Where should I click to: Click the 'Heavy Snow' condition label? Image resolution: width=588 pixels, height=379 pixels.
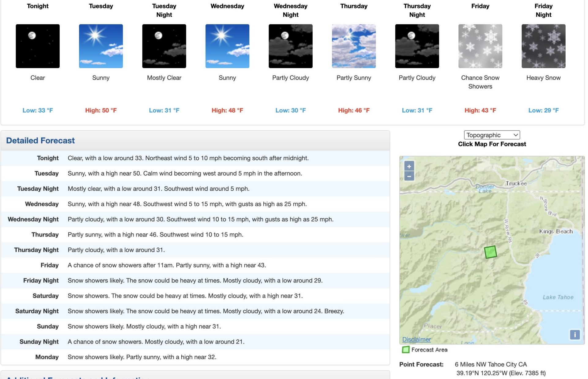544,78
